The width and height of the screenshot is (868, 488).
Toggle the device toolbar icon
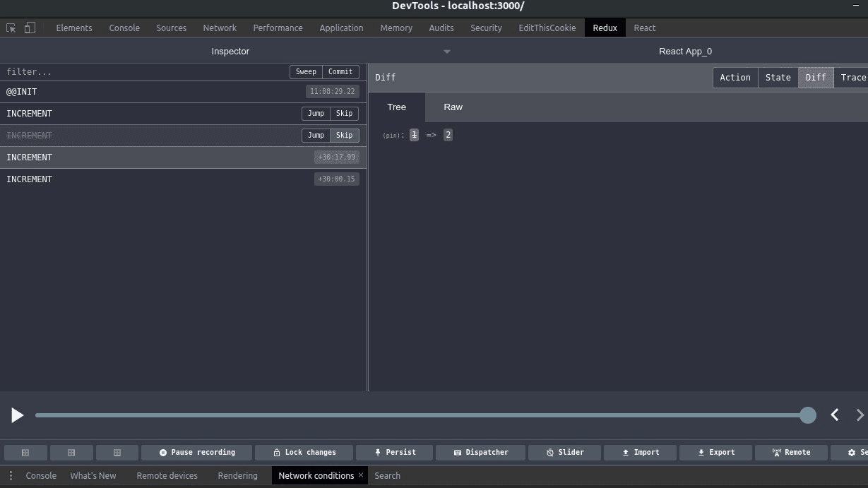pos(29,27)
